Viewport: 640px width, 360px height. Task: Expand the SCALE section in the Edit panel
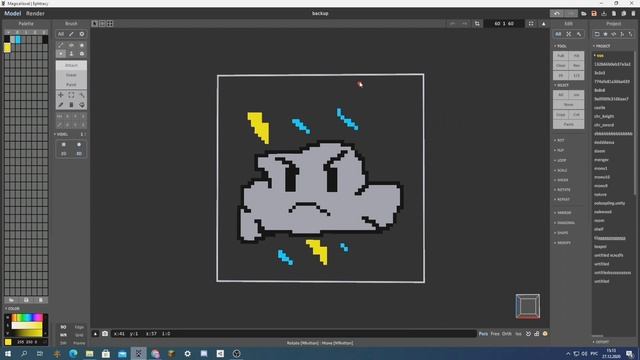562,170
